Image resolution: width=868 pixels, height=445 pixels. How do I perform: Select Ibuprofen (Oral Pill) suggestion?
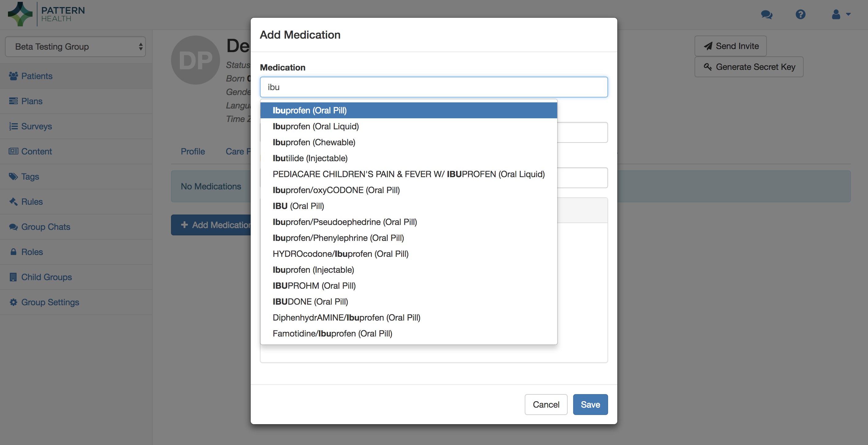[309, 111]
